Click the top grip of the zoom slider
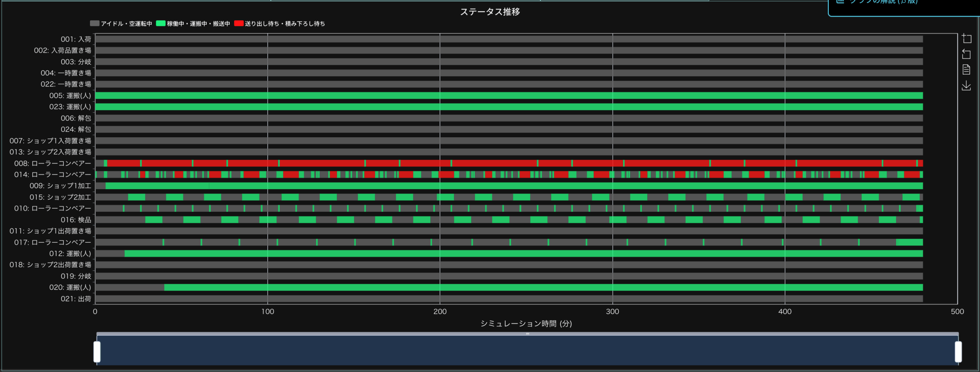 [x=528, y=334]
